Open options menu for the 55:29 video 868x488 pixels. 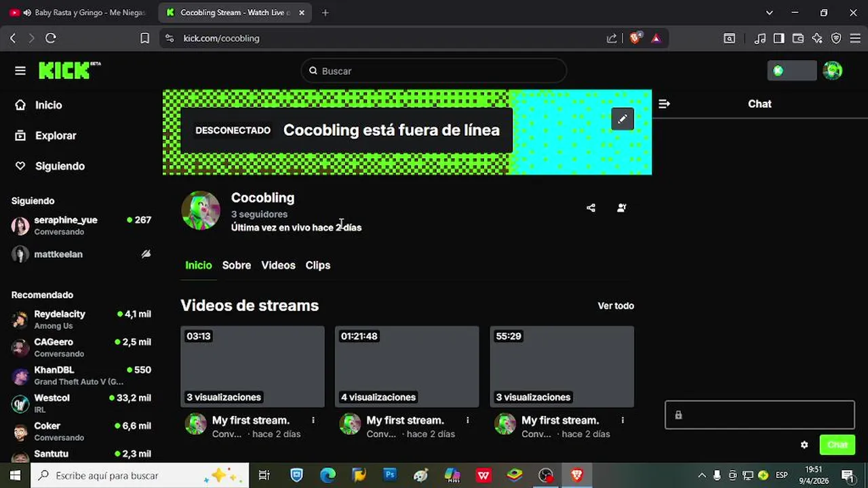[622, 420]
